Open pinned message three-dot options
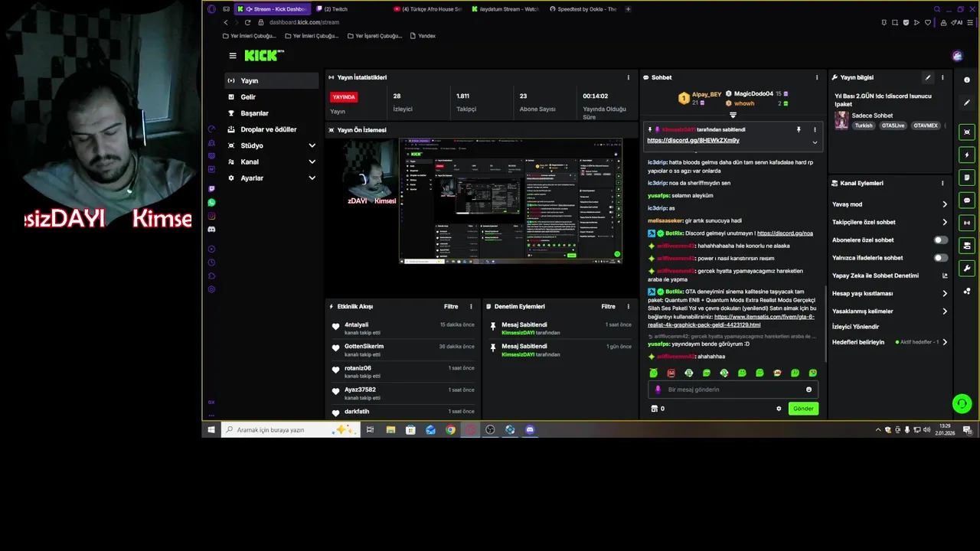 [815, 129]
